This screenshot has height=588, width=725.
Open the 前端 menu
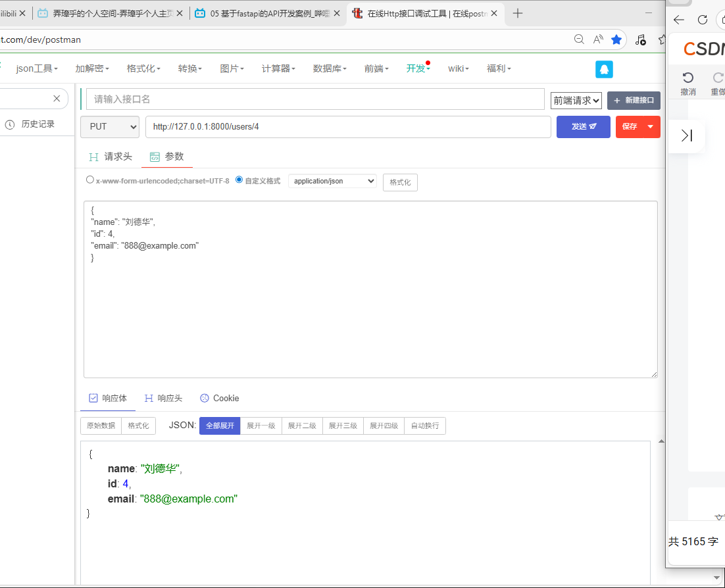[x=376, y=68]
